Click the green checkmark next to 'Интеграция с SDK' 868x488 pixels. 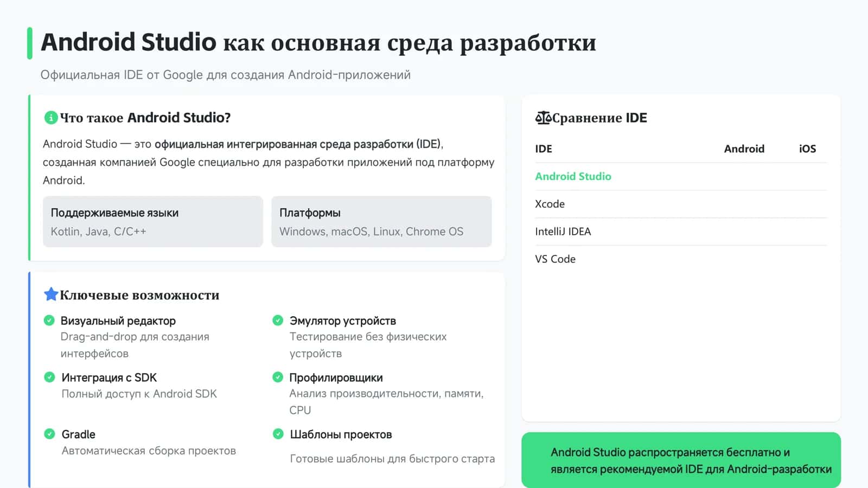(x=49, y=377)
